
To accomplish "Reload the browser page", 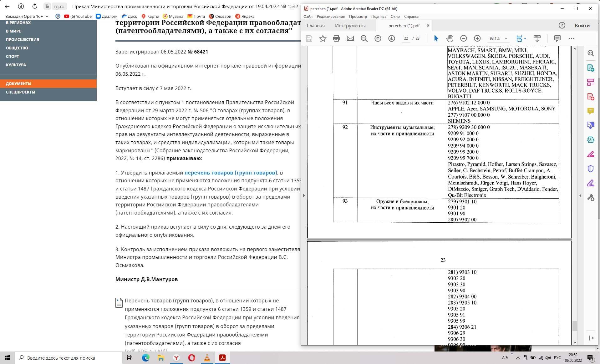I will coord(35,6).
